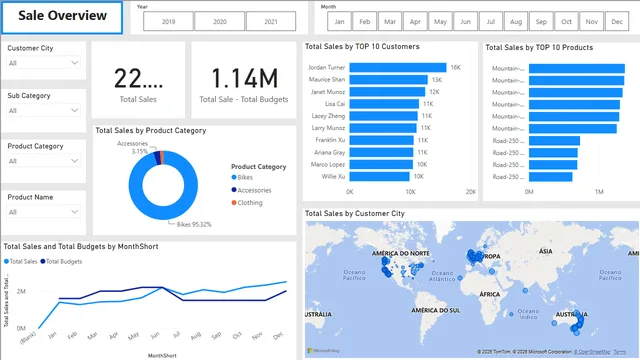
Task: Filter by Apr month button
Action: pos(415,22)
